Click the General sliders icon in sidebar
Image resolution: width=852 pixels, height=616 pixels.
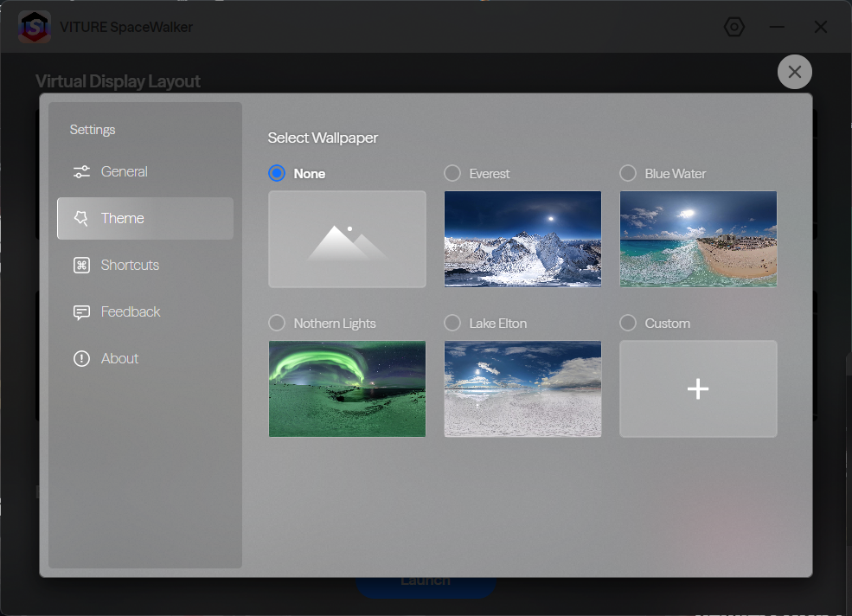pyautogui.click(x=81, y=172)
